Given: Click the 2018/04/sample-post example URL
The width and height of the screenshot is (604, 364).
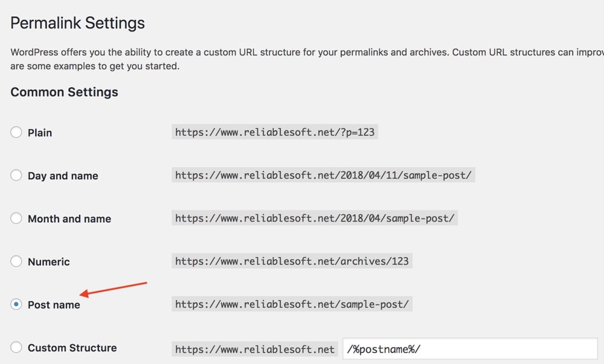Looking at the screenshot, I should pyautogui.click(x=315, y=219).
